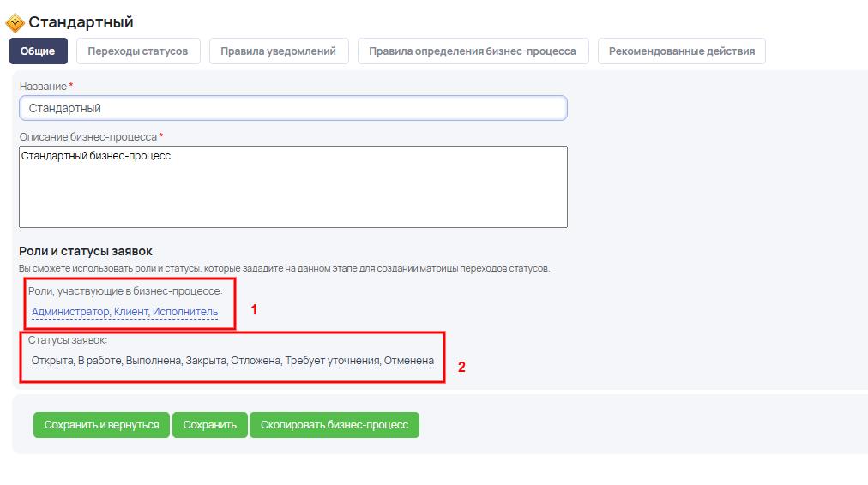Click the Стандартный page title heading
The width and height of the screenshot is (868, 485).
[x=81, y=23]
